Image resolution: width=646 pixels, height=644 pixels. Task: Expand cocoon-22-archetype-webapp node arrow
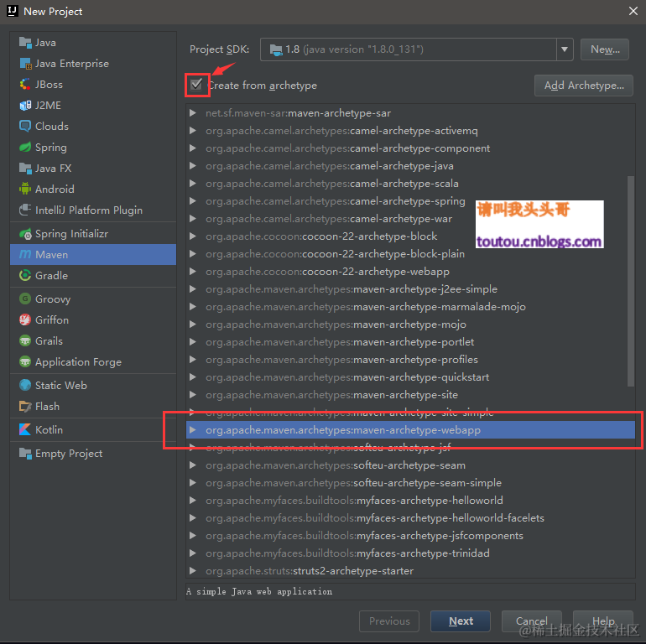point(192,272)
